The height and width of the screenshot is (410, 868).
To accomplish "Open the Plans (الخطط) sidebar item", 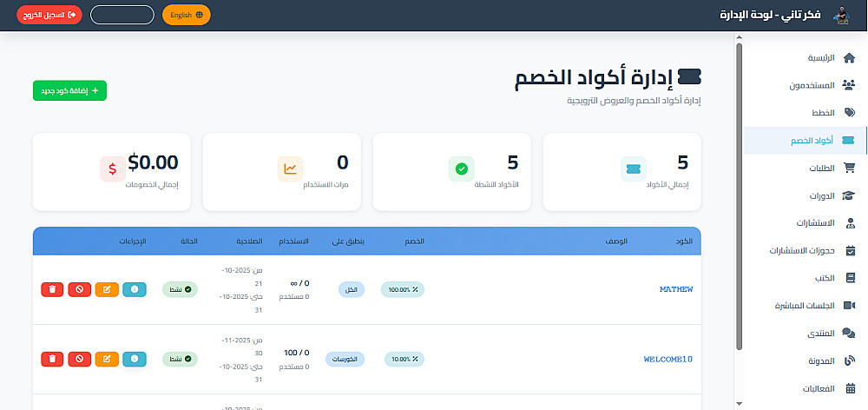I will (806, 112).
